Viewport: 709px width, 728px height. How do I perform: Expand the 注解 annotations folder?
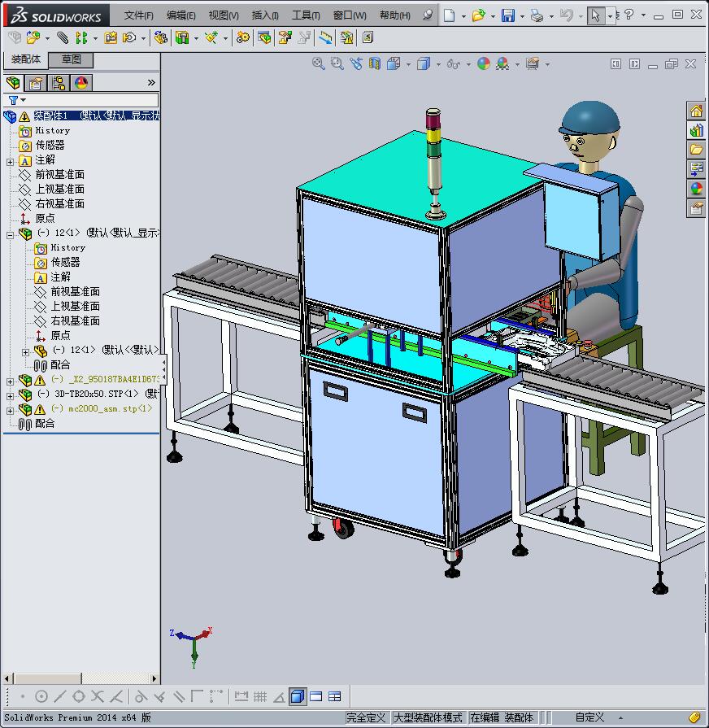tap(10, 162)
